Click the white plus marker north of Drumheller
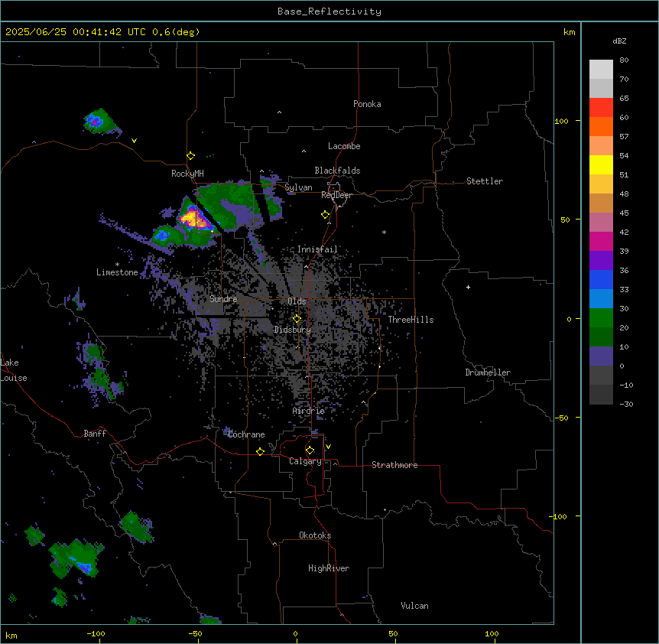The width and height of the screenshot is (659, 644). pyautogui.click(x=468, y=287)
